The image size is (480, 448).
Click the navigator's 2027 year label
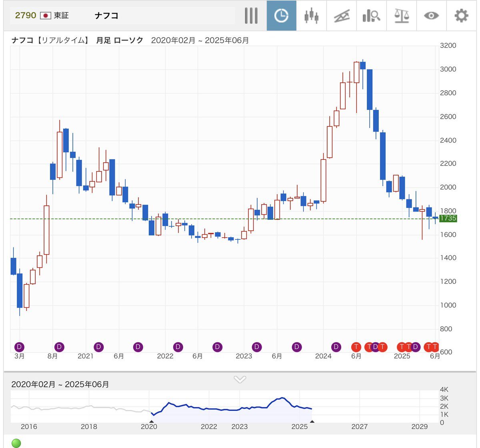tap(359, 427)
